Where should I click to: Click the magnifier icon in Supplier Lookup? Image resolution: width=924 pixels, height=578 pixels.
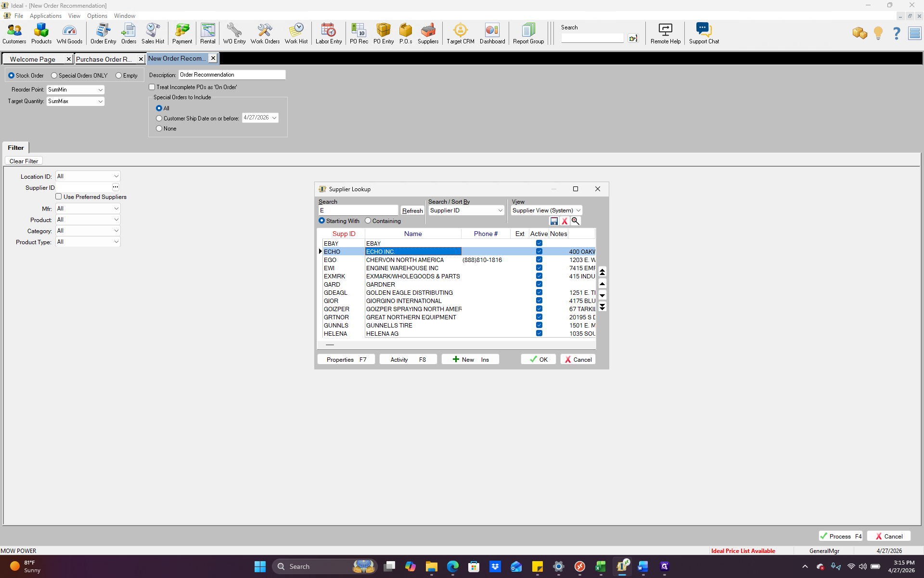point(575,221)
